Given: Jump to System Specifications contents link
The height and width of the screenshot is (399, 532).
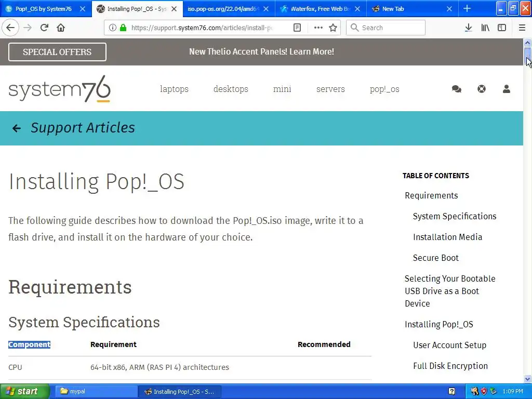Looking at the screenshot, I should coord(455,216).
